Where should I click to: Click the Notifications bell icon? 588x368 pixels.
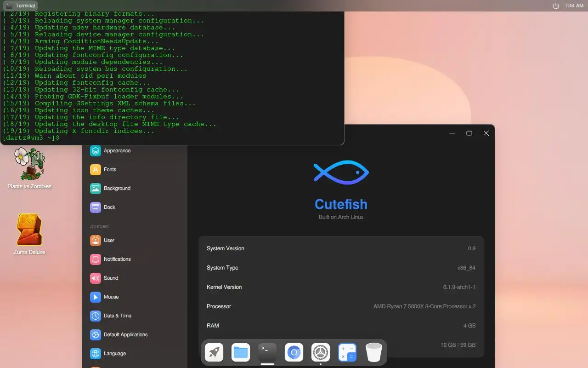[96, 259]
